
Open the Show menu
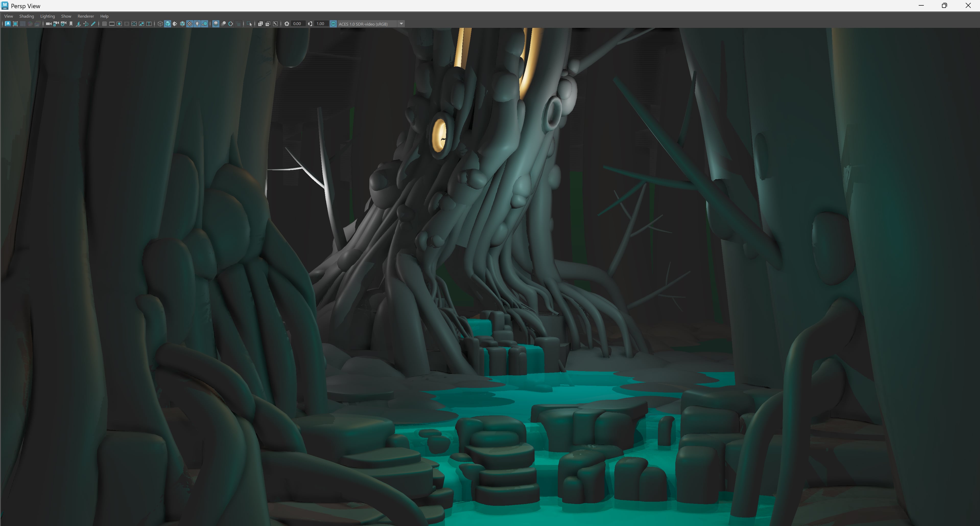pos(66,16)
